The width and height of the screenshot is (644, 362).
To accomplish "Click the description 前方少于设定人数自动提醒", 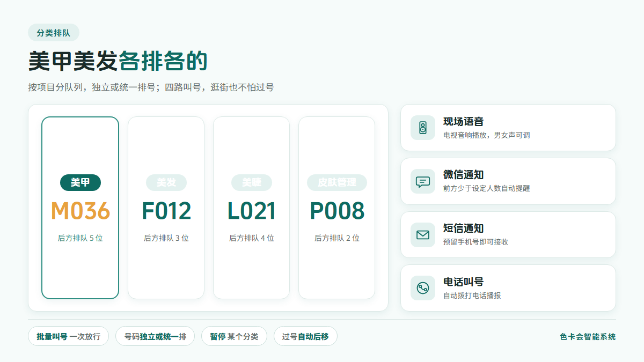I will [x=487, y=188].
